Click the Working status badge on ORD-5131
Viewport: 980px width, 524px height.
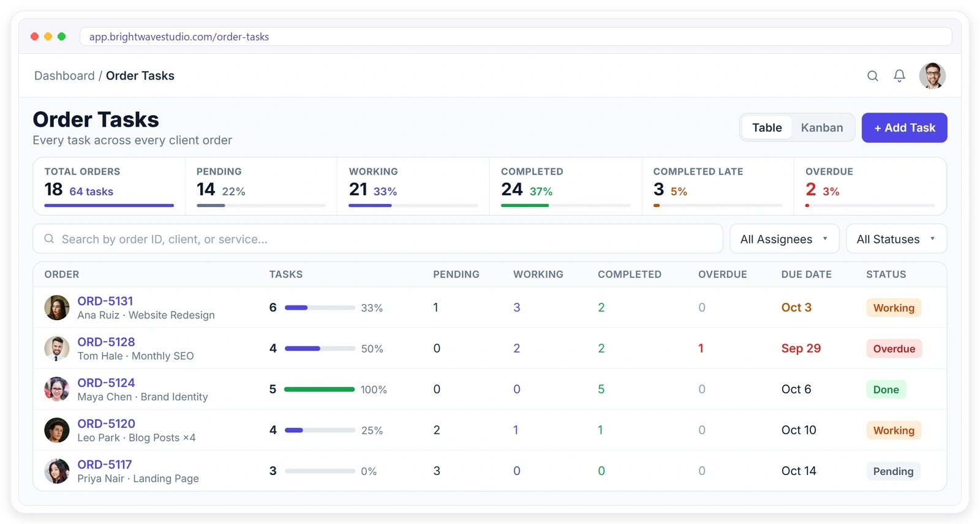(x=894, y=308)
